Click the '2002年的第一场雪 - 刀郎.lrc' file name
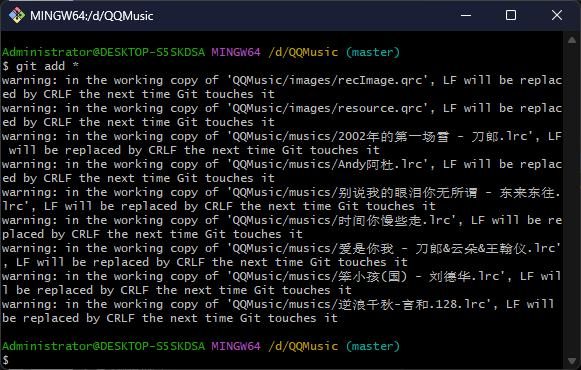The height and width of the screenshot is (370, 581). pyautogui.click(x=432, y=136)
